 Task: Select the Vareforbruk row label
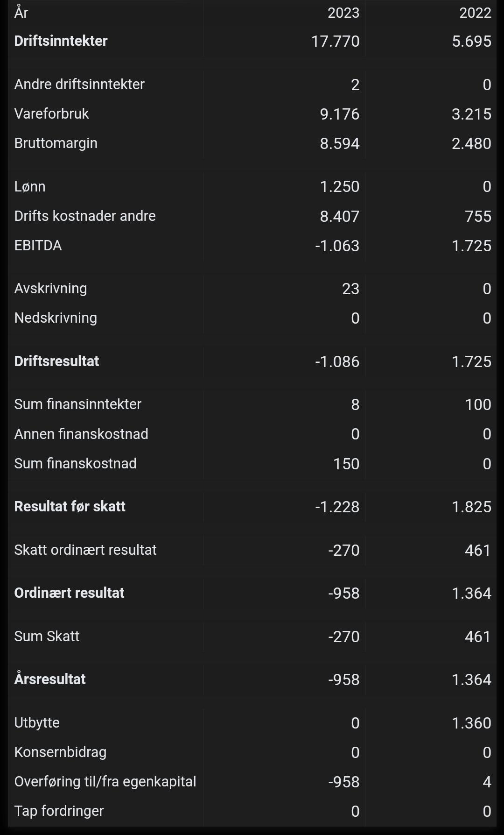pyautogui.click(x=51, y=114)
